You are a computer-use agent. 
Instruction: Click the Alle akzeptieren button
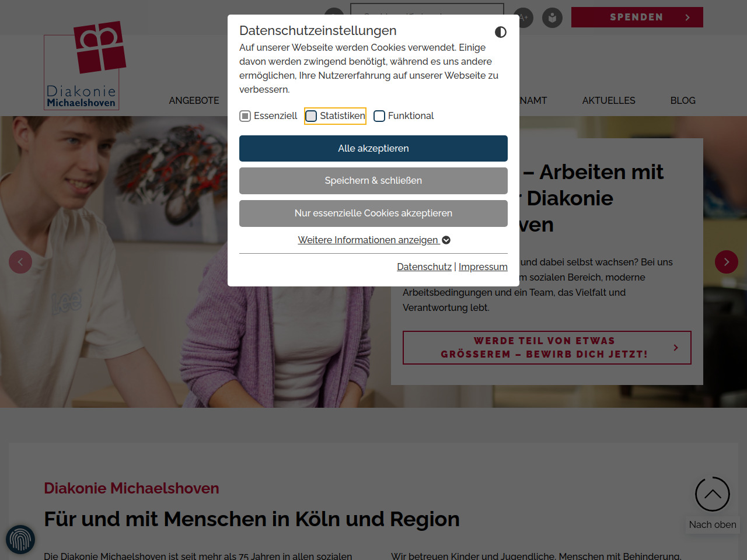tap(373, 148)
